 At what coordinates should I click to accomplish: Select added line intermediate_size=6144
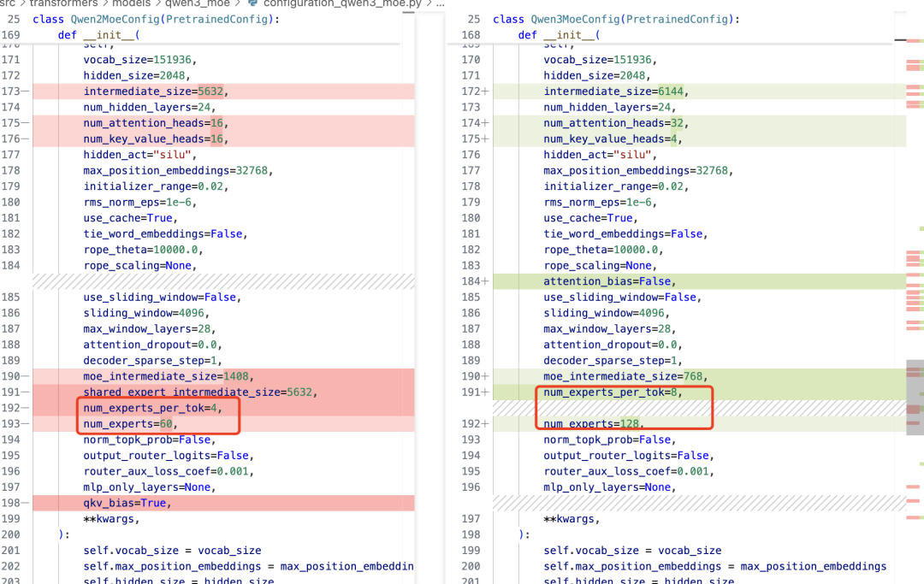[x=699, y=91]
